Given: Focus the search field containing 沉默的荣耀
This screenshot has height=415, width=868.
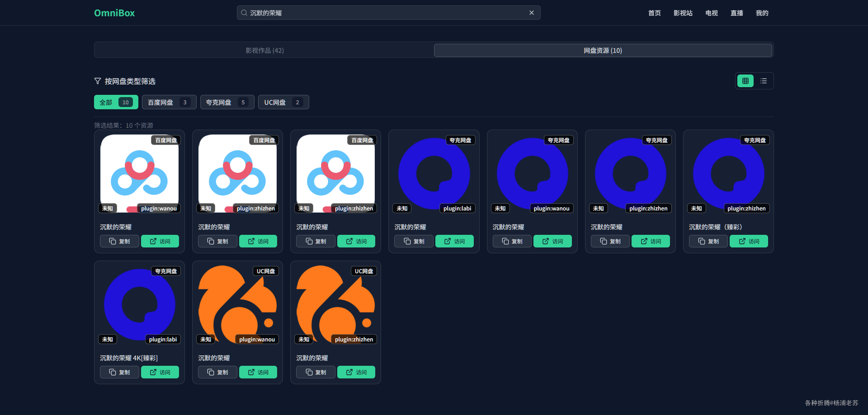Looking at the screenshot, I should pyautogui.click(x=388, y=13).
